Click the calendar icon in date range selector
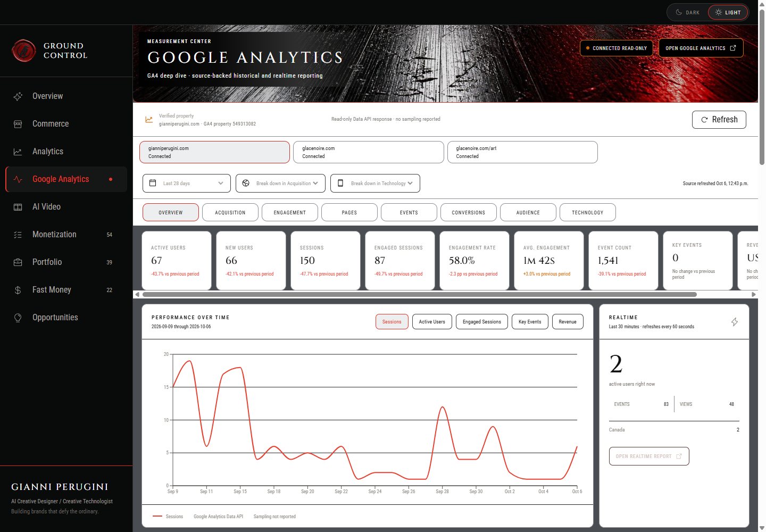The width and height of the screenshot is (766, 532). point(153,183)
